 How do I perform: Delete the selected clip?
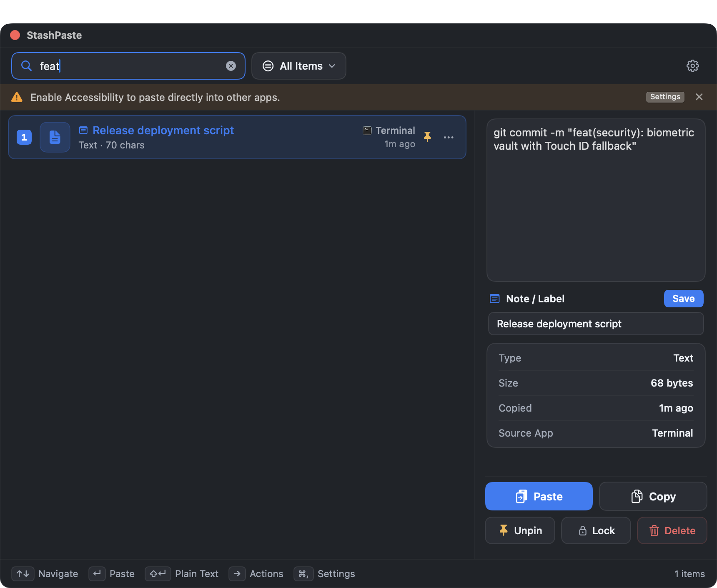(672, 530)
